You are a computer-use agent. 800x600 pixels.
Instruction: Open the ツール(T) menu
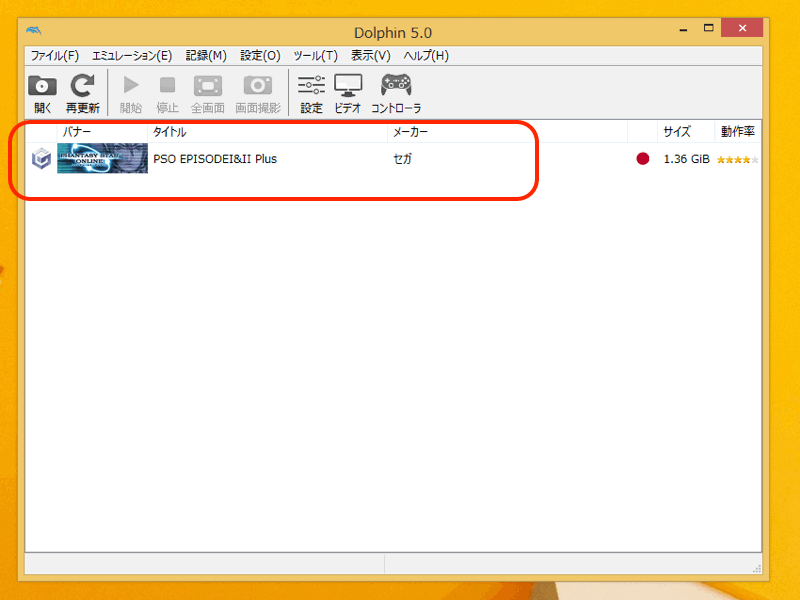coord(315,56)
